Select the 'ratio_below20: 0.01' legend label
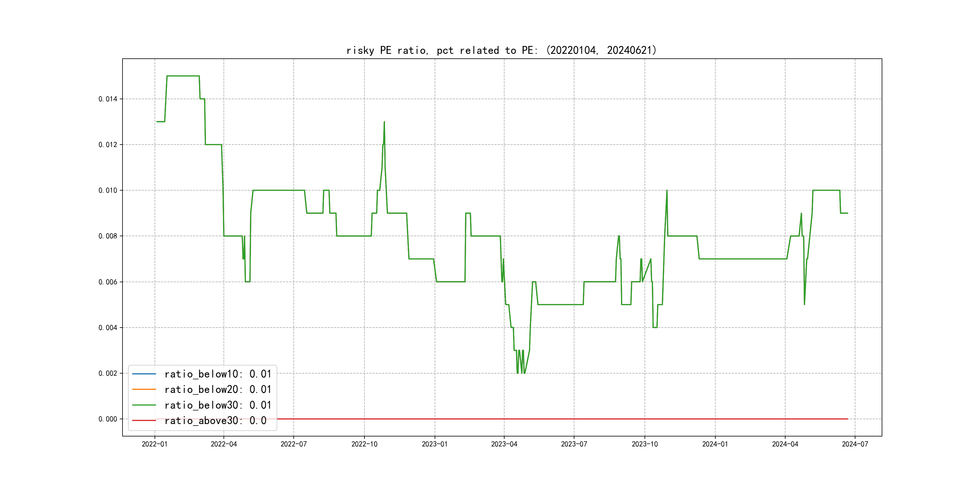The width and height of the screenshot is (980, 490). tap(217, 390)
